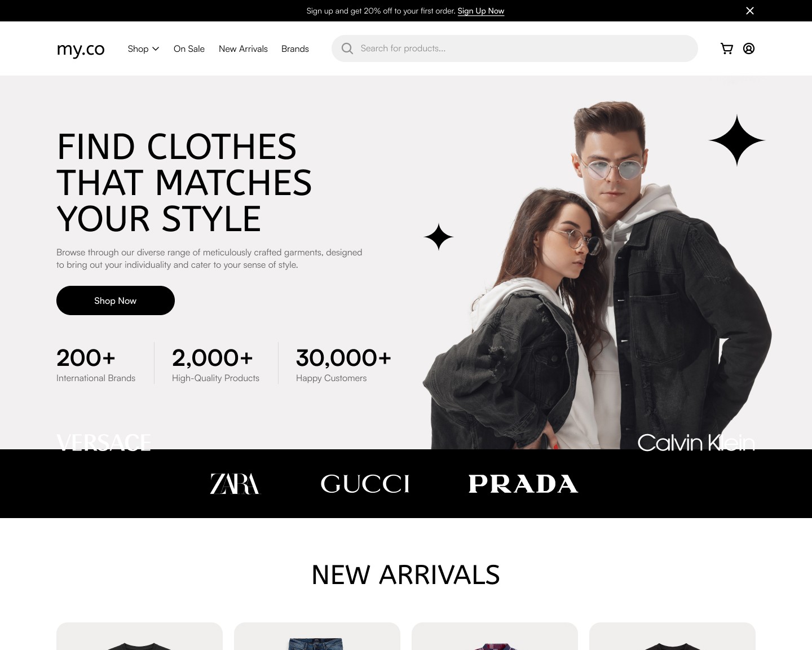Go to New Arrivals in navigation
This screenshot has height=650, width=812.
[x=243, y=48]
